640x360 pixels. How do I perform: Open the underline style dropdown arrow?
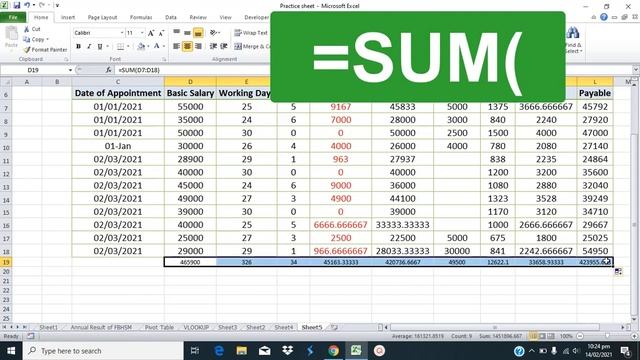pyautogui.click(x=107, y=47)
